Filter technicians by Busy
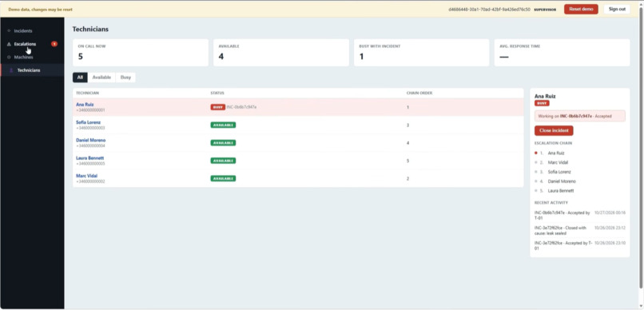The image size is (644, 310). click(x=125, y=77)
